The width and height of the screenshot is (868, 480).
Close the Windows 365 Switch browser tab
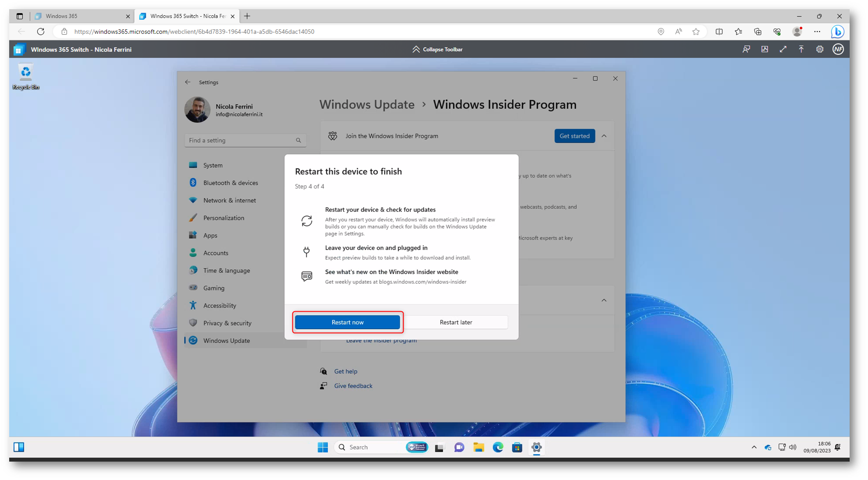coord(232,16)
